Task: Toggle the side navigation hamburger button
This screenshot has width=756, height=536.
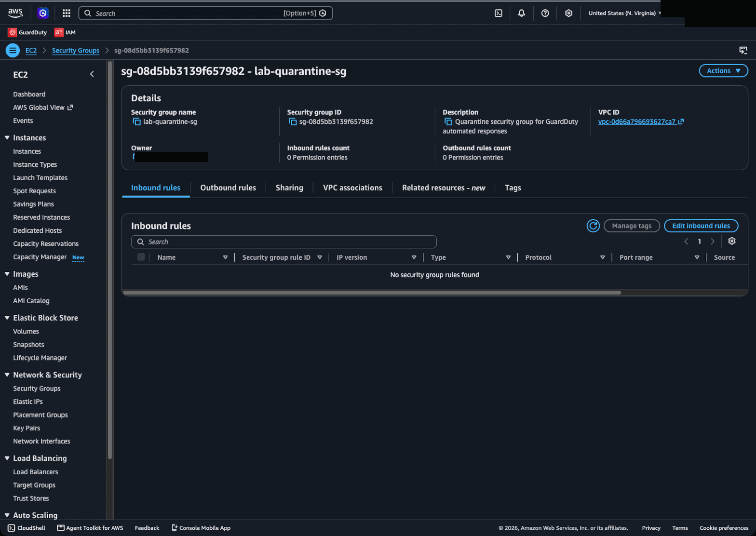Action: click(13, 50)
